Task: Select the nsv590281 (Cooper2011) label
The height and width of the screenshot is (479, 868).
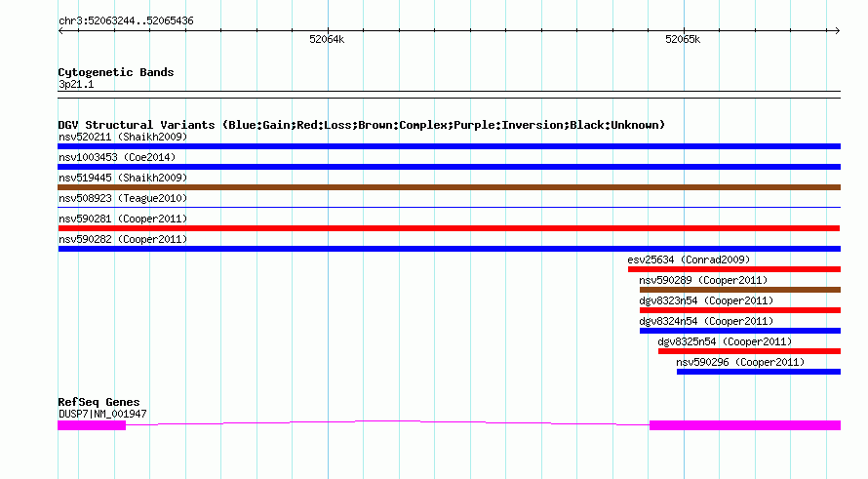Action: click(x=123, y=219)
